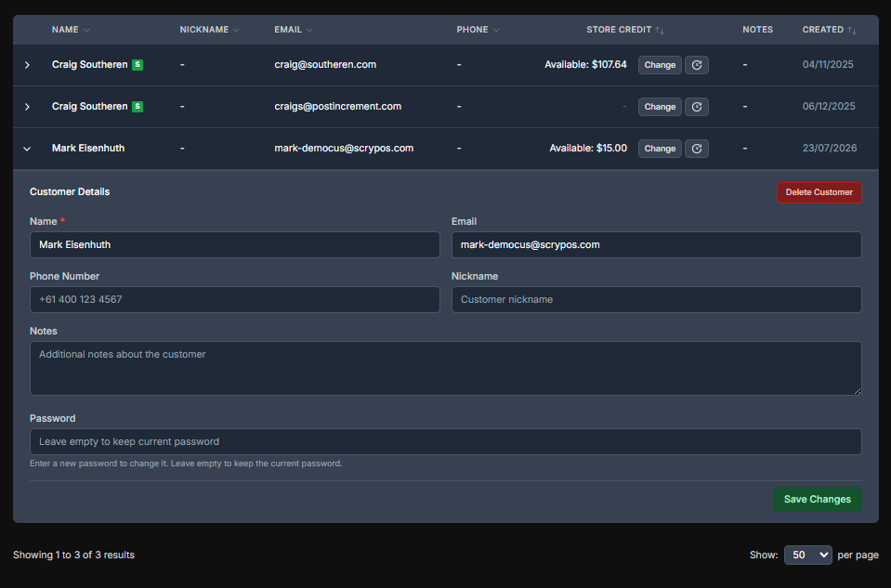
Task: Open store credit history for craig@southeren.com
Action: click(697, 65)
